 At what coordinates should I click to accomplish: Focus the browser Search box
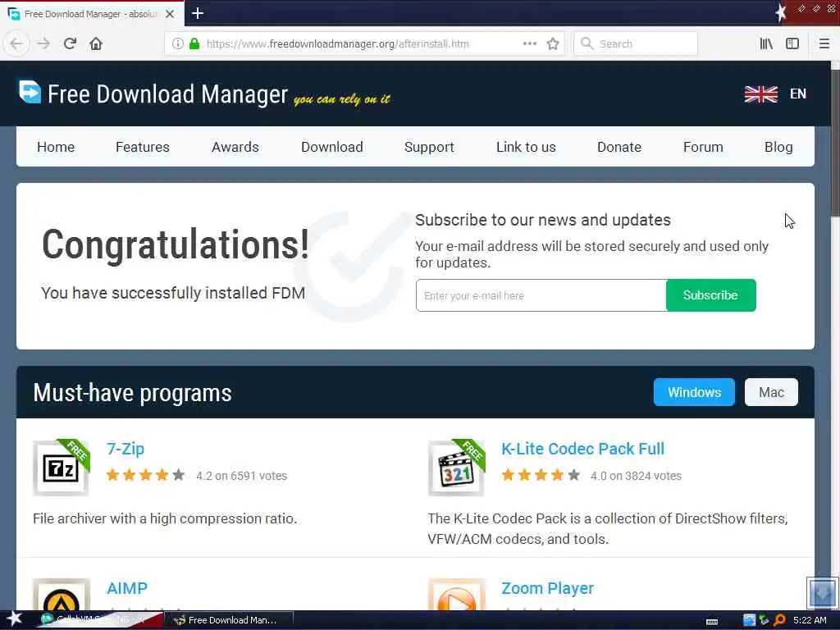point(636,43)
